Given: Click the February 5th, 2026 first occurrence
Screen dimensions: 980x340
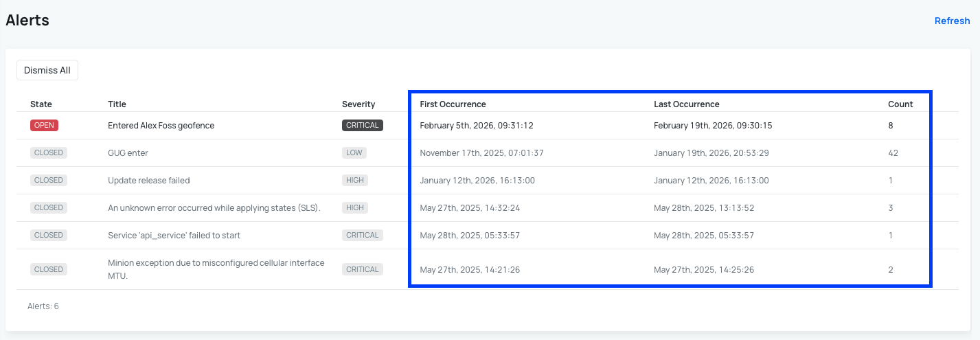Looking at the screenshot, I should click(x=477, y=126).
